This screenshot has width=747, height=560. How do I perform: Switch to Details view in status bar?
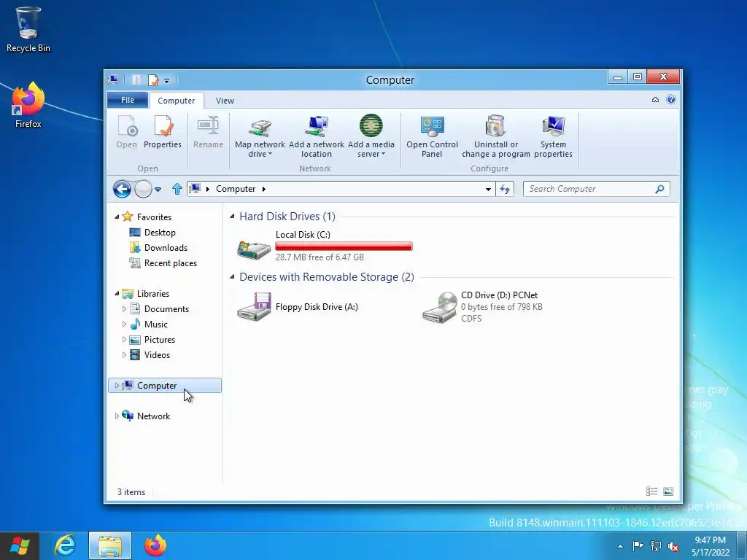(x=651, y=491)
